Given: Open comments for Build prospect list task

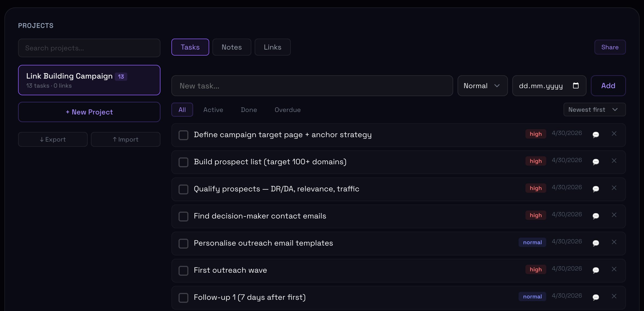Looking at the screenshot, I should click(x=596, y=162).
